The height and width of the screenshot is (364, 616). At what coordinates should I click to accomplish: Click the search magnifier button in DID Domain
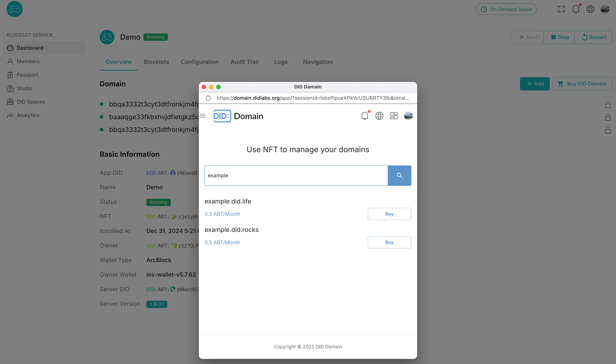(x=399, y=176)
